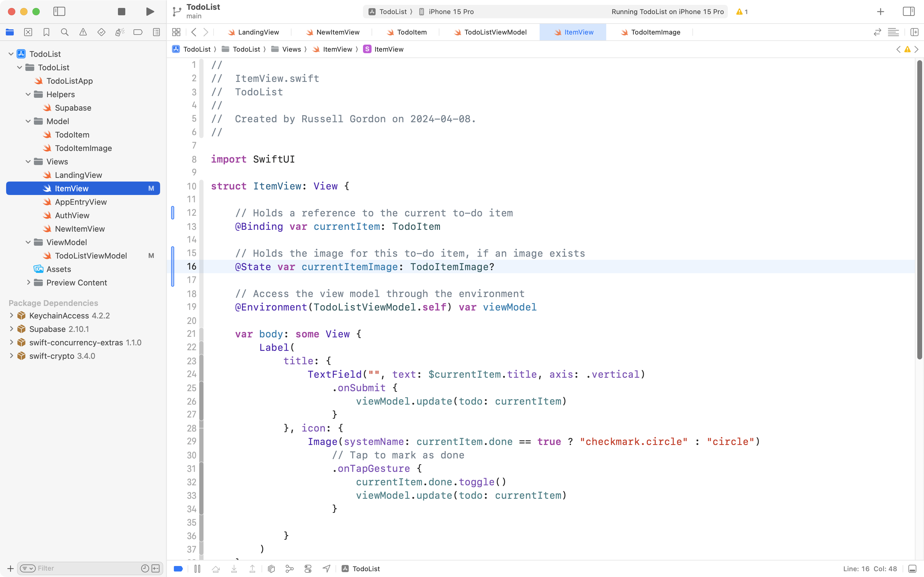This screenshot has width=924, height=577.
Task: Stop the running TodoList app
Action: 121,11
